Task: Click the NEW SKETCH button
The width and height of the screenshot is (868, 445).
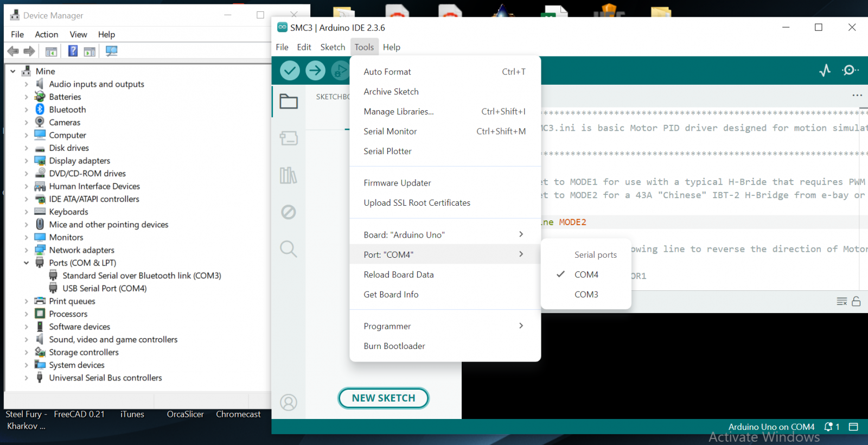Action: [x=384, y=398]
